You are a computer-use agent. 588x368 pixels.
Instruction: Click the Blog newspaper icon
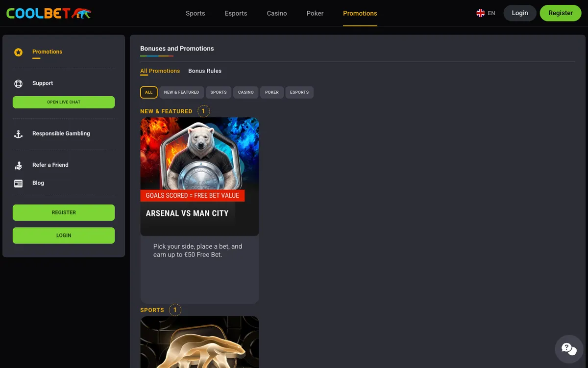(x=18, y=184)
